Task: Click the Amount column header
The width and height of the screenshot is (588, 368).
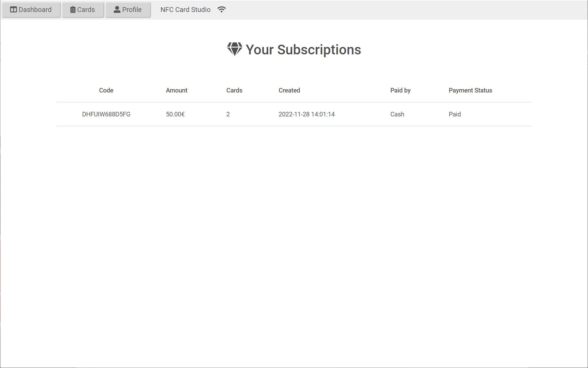Action: click(x=177, y=90)
